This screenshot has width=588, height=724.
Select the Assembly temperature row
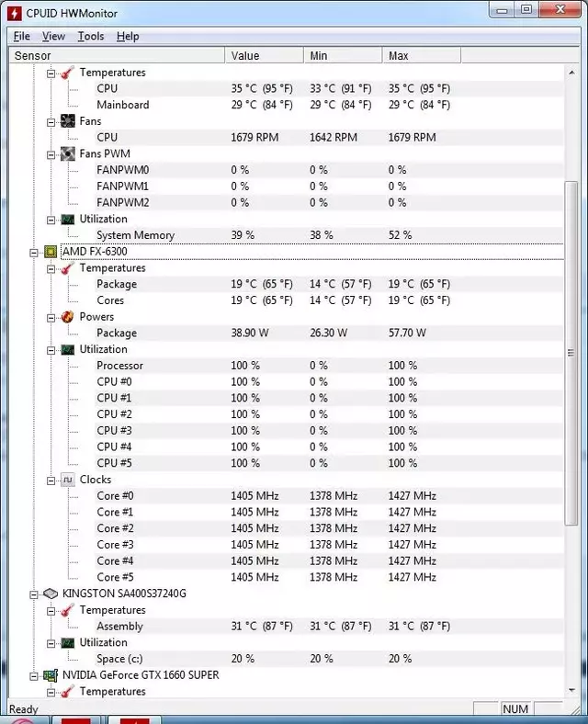click(330, 626)
